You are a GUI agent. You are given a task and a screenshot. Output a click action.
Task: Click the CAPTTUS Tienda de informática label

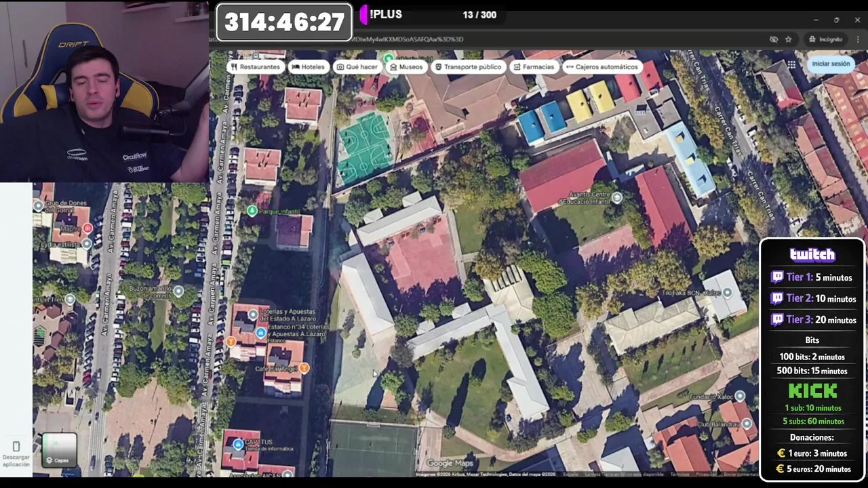269,445
